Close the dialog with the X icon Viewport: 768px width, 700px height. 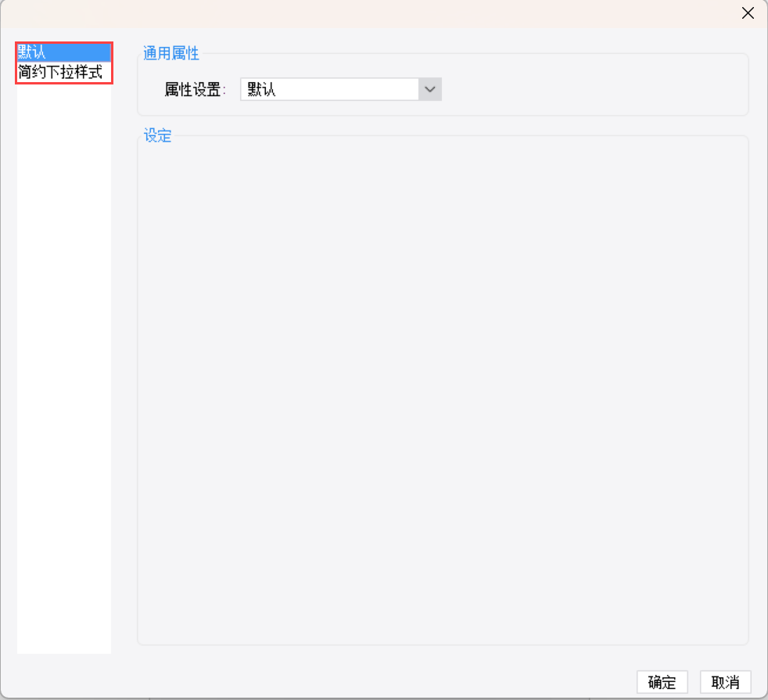748,13
